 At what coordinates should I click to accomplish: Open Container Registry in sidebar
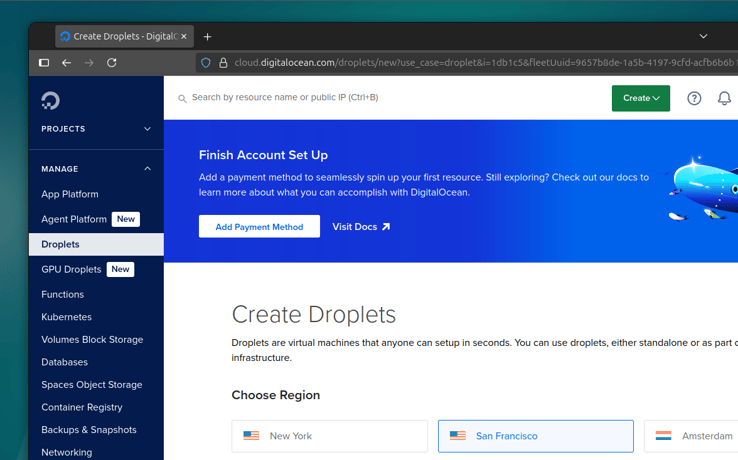click(x=82, y=407)
